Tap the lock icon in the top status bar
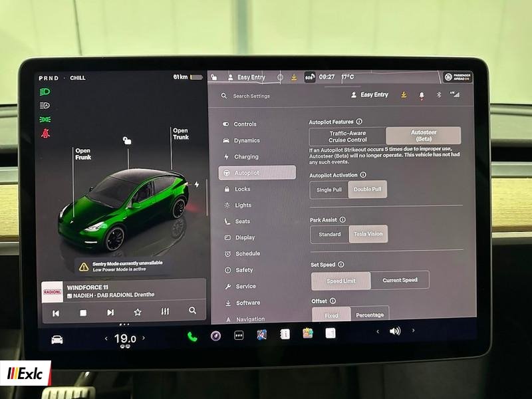Image resolution: width=532 pixels, height=399 pixels. (214, 78)
